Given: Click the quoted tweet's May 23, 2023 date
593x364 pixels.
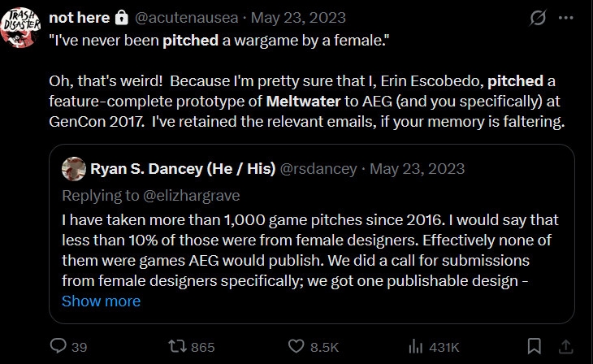Looking at the screenshot, I should [x=418, y=169].
